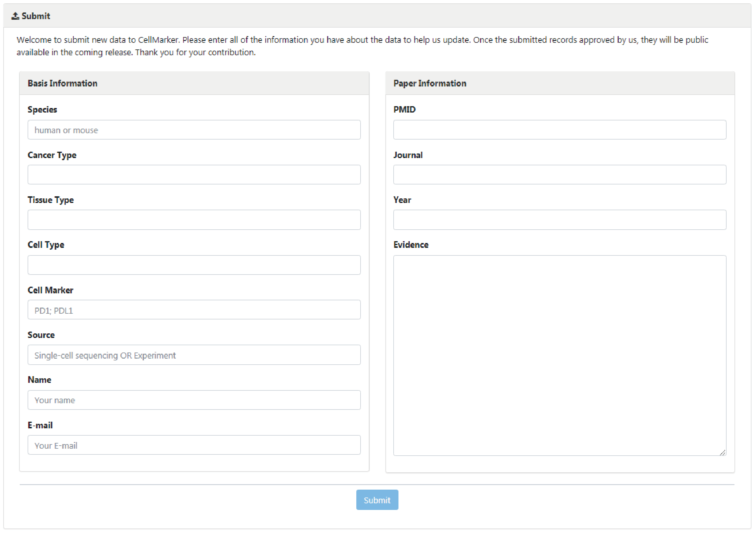The height and width of the screenshot is (533, 756).
Task: Focus the Your E-mail input field
Action: 194,445
